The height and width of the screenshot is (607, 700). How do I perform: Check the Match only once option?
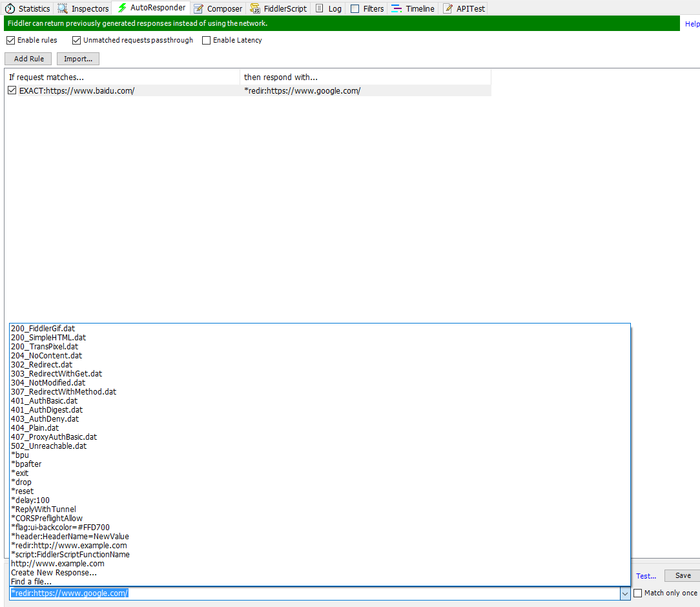point(638,593)
